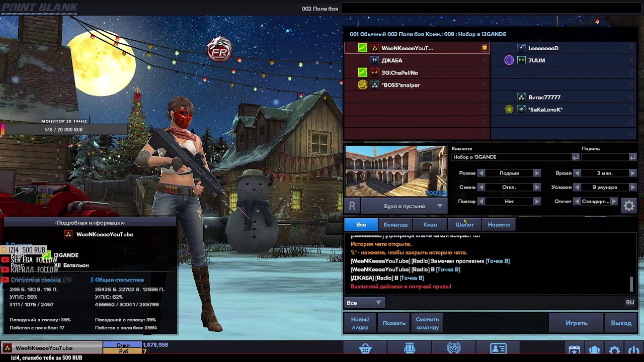Click the power exit icon
The image size is (644, 362).
(x=633, y=350)
